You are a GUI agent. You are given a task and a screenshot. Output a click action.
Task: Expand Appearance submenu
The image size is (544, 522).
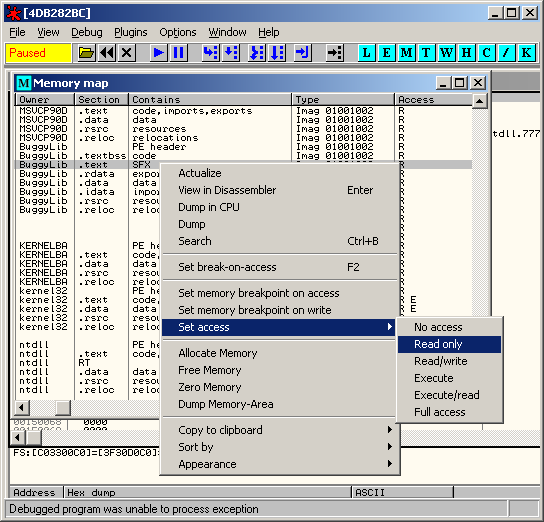coord(279,464)
